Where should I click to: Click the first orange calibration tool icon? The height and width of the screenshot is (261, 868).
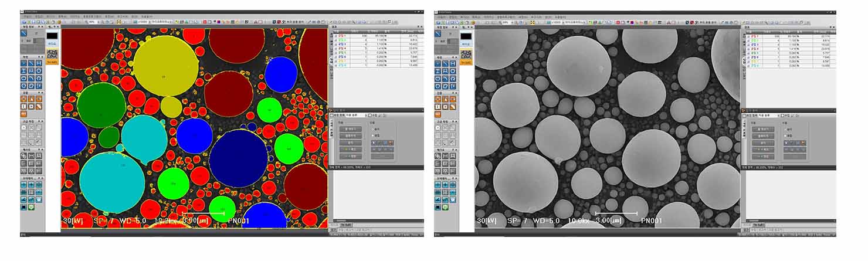[x=25, y=99]
